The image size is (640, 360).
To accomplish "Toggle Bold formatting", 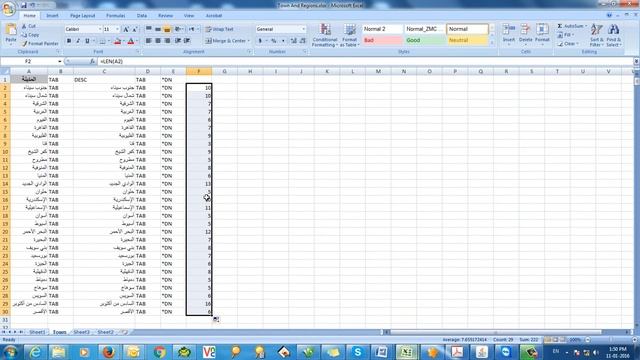I will click(x=69, y=41).
